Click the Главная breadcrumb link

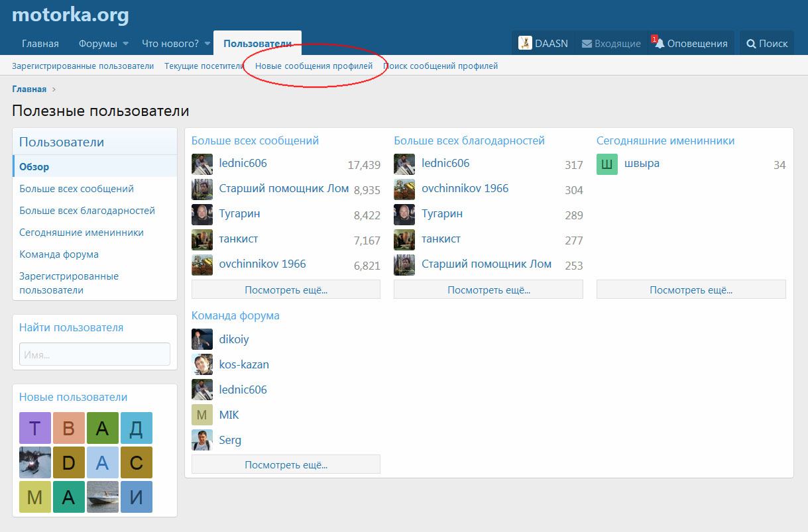click(x=29, y=89)
